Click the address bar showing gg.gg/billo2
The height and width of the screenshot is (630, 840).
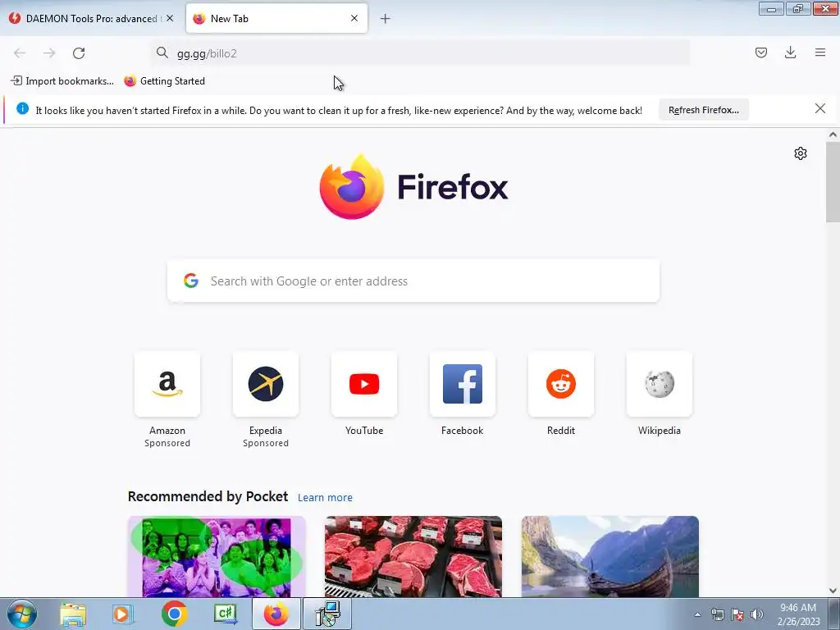click(x=420, y=53)
